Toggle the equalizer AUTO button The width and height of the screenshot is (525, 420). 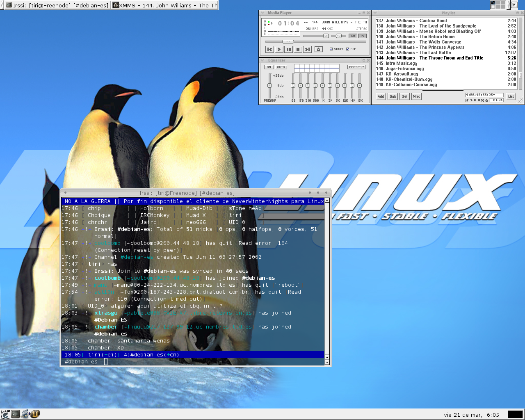click(281, 67)
